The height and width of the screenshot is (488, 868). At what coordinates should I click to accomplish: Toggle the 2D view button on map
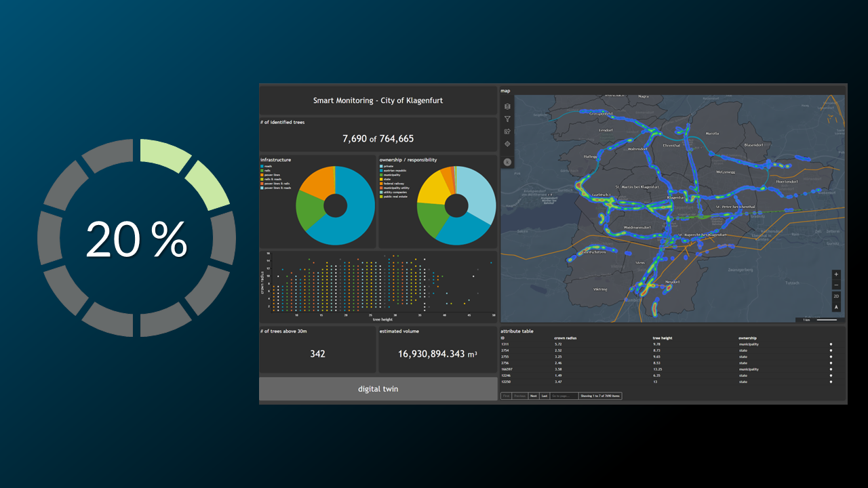click(836, 296)
